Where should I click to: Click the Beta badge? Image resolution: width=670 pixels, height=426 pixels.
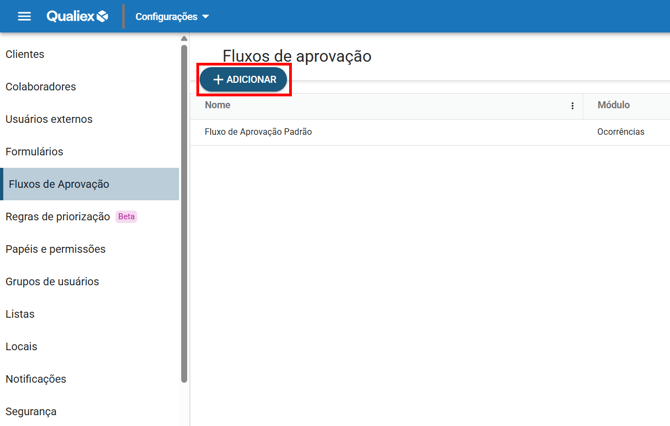[126, 217]
